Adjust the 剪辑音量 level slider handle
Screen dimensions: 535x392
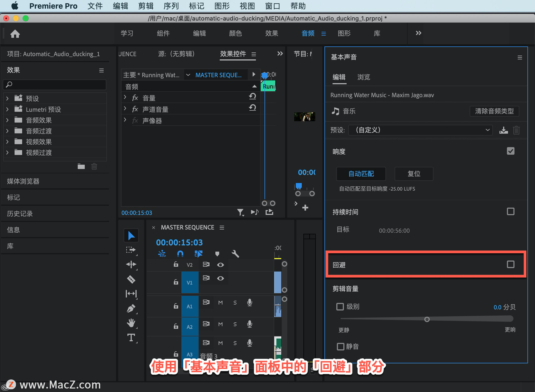coord(427,319)
